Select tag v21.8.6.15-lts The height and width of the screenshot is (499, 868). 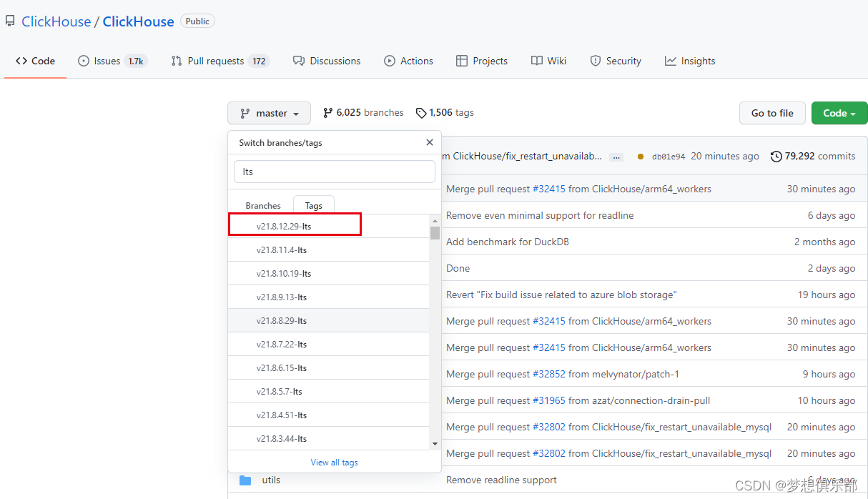(329, 368)
